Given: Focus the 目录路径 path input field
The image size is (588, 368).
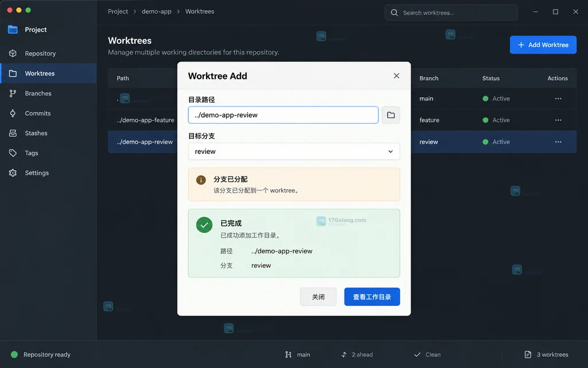Looking at the screenshot, I should [x=283, y=115].
